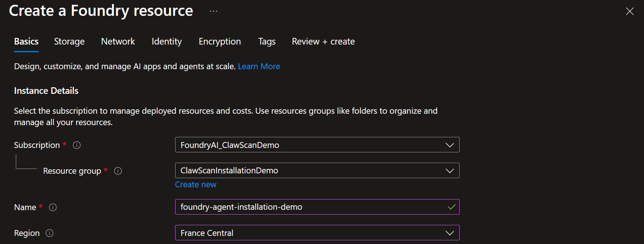Expand the Region dropdown
Viewport: 644px width, 244px height.
317,233
